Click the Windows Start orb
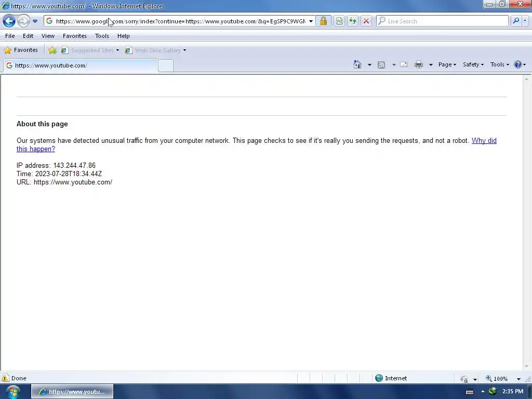This screenshot has width=532, height=399. [x=13, y=392]
